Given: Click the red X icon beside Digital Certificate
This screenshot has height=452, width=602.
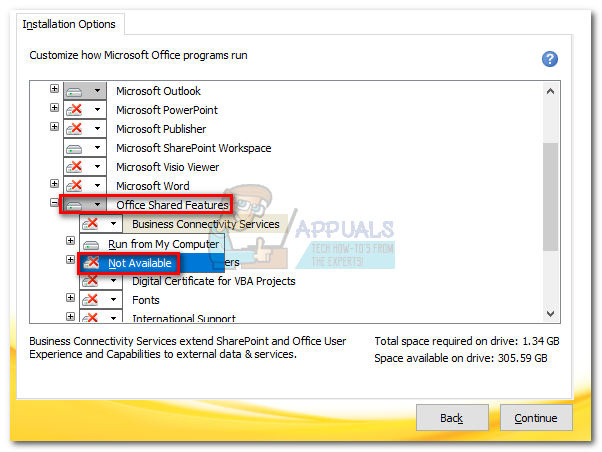Looking at the screenshot, I should point(90,281).
